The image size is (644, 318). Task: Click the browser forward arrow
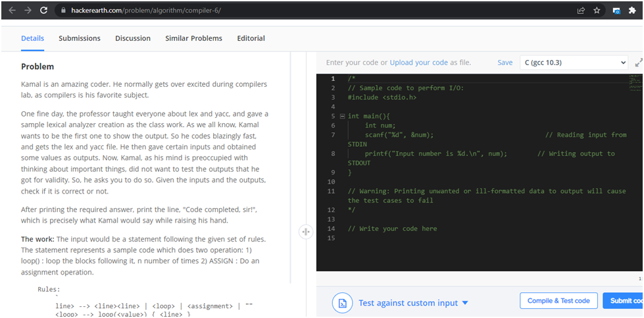[28, 11]
